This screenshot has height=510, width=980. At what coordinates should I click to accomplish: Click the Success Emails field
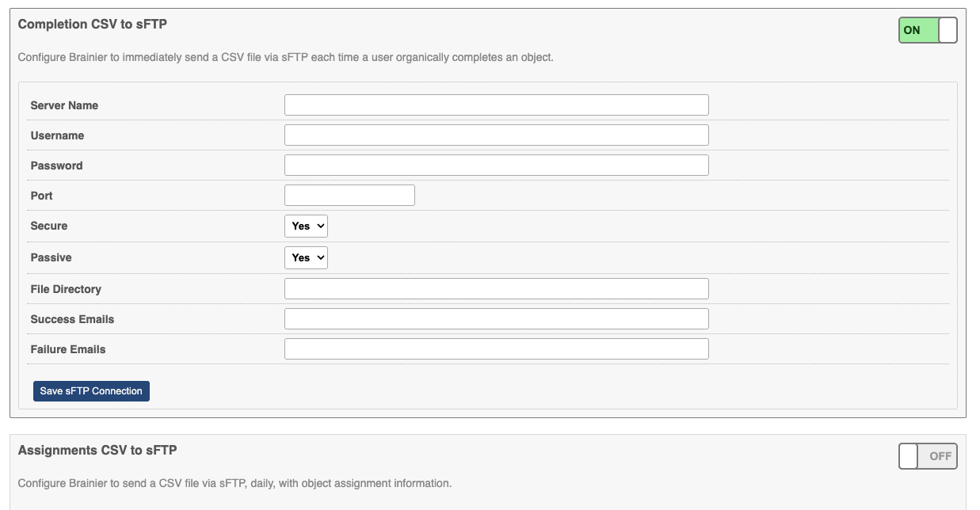(496, 319)
